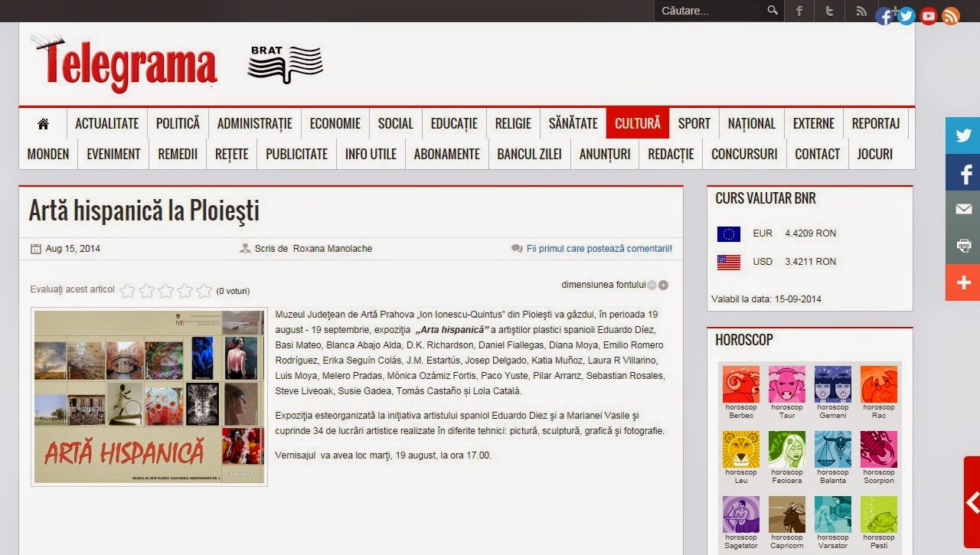This screenshot has height=555, width=980.
Task: Click the round red YouTube icon
Action: point(929,16)
